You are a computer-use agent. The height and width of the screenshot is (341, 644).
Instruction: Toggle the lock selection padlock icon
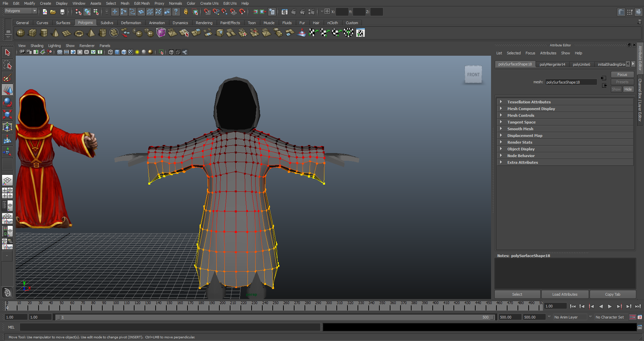pos(185,12)
